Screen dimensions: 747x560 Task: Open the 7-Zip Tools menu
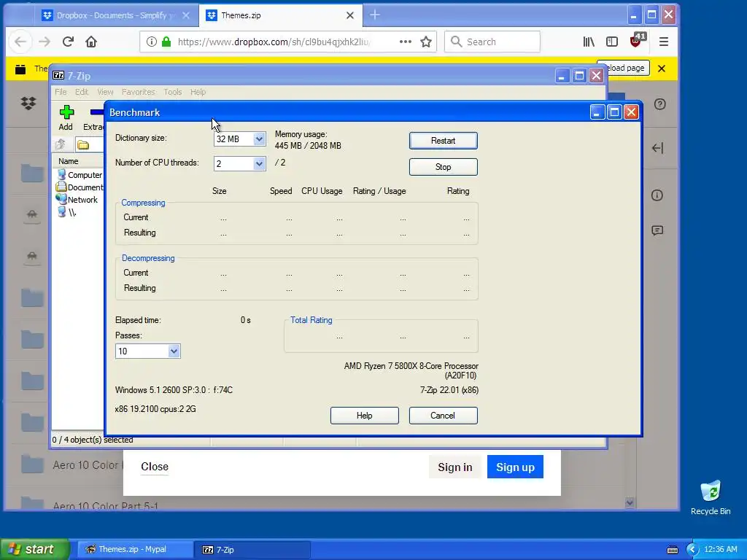click(172, 92)
